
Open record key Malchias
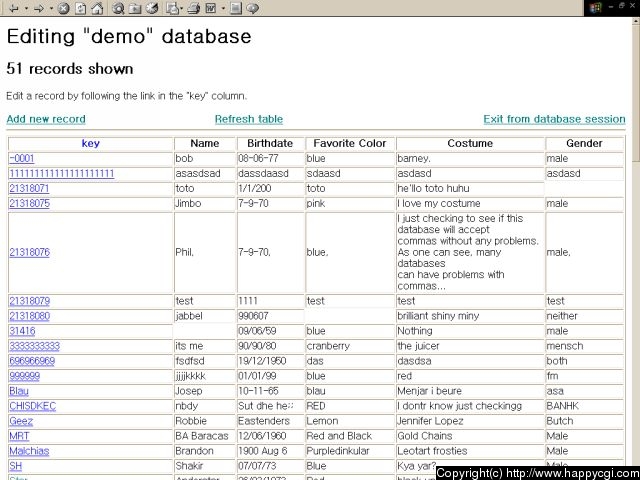tap(29, 451)
